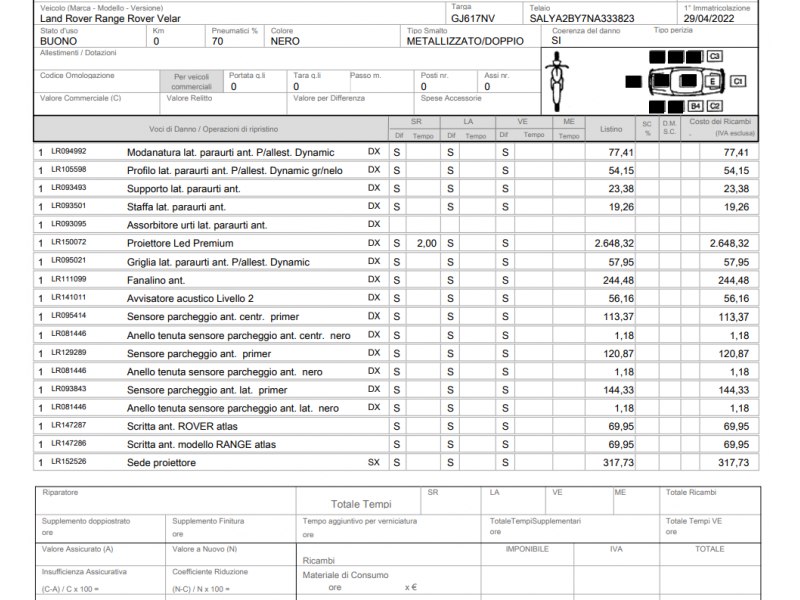
Task: Click Anello tenuta sensore ant. lat. nero
Action: [x=233, y=408]
